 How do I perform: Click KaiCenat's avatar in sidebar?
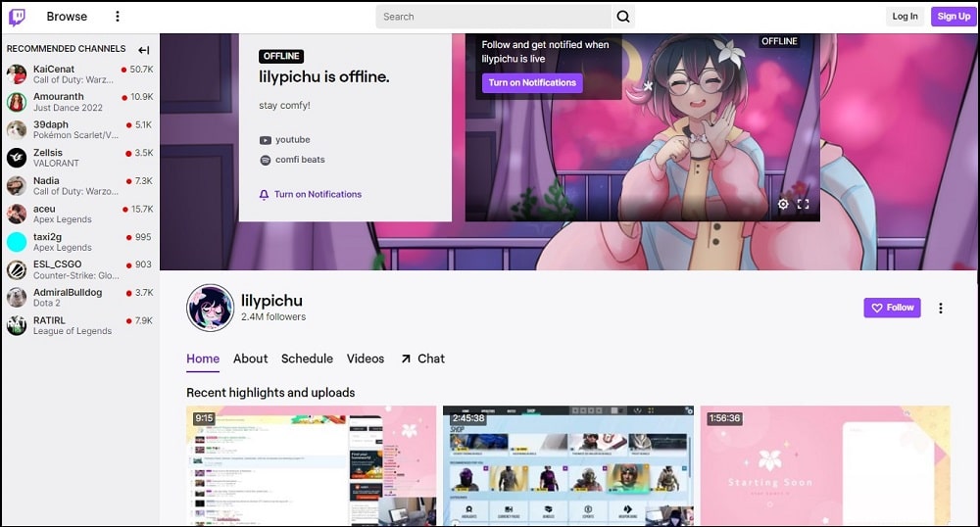(x=17, y=74)
